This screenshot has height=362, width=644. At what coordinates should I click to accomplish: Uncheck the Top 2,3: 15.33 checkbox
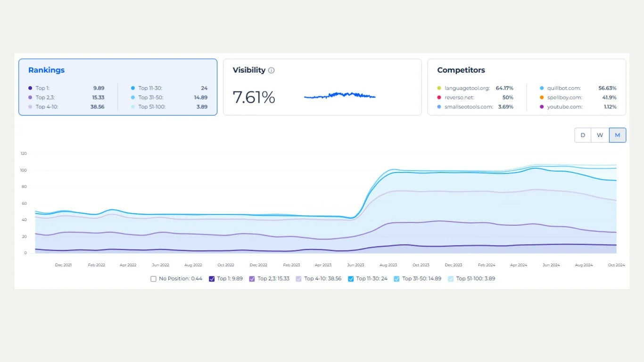click(x=252, y=279)
